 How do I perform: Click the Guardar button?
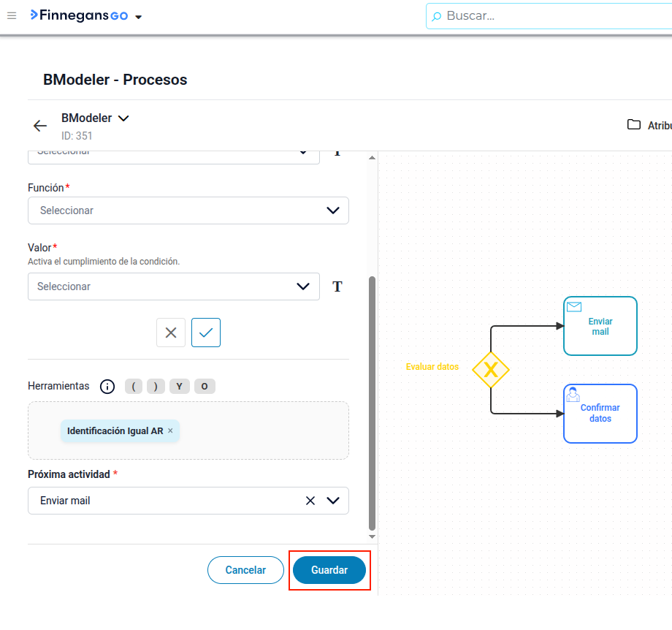[x=329, y=570]
